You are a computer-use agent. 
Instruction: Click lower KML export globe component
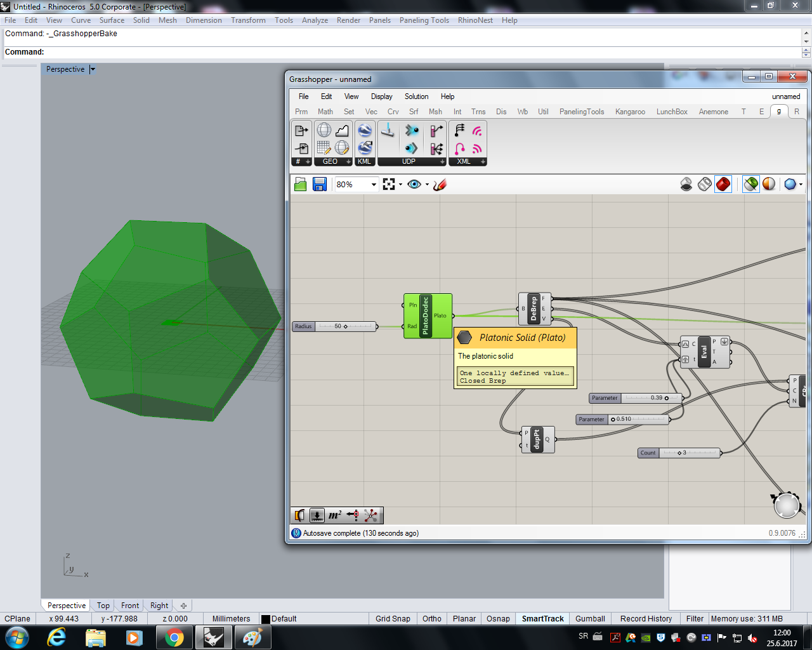tap(365, 148)
